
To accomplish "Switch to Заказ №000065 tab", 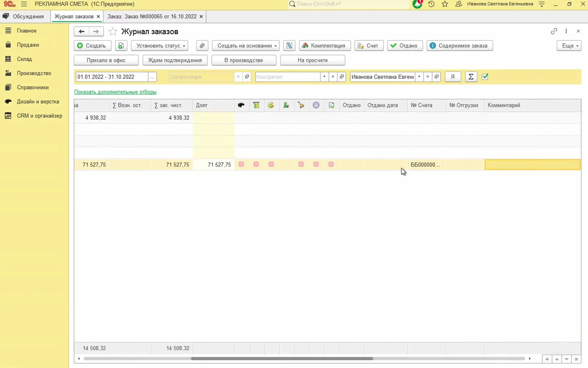I will [152, 17].
